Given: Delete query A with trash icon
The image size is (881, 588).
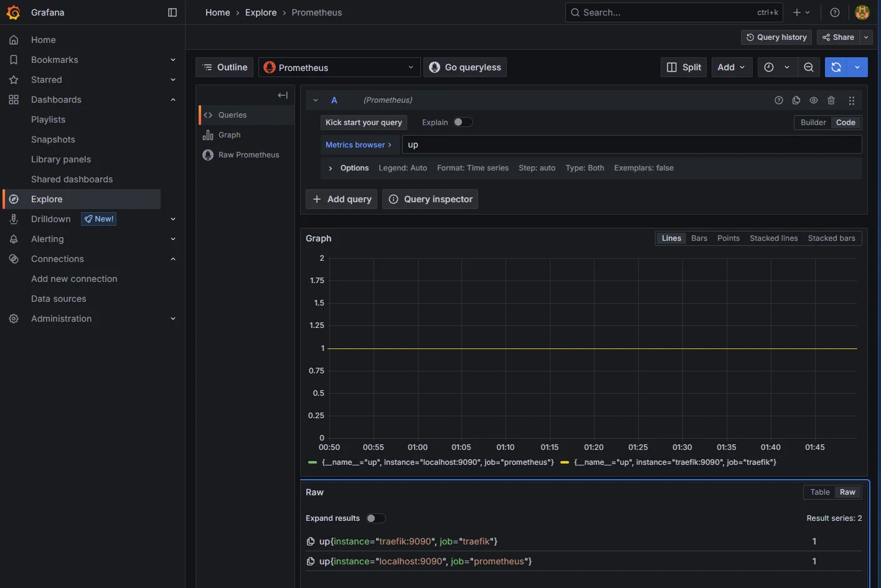Looking at the screenshot, I should (x=831, y=100).
